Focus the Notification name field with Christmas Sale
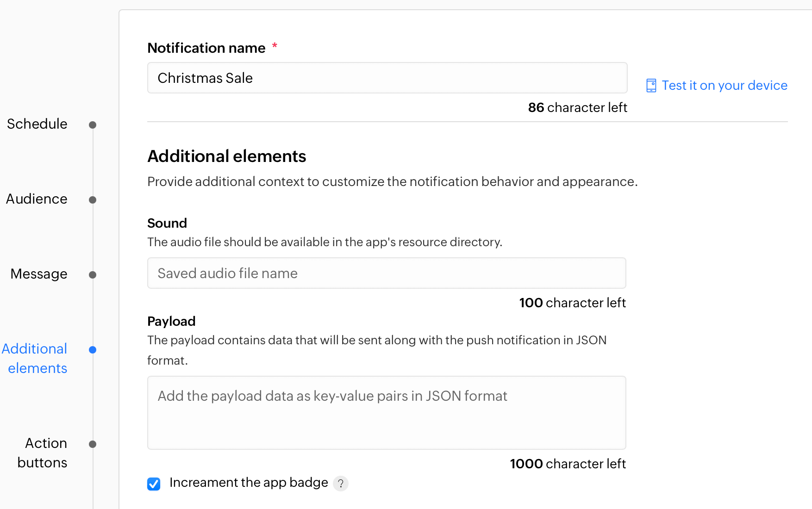The height and width of the screenshot is (509, 812). (387, 78)
